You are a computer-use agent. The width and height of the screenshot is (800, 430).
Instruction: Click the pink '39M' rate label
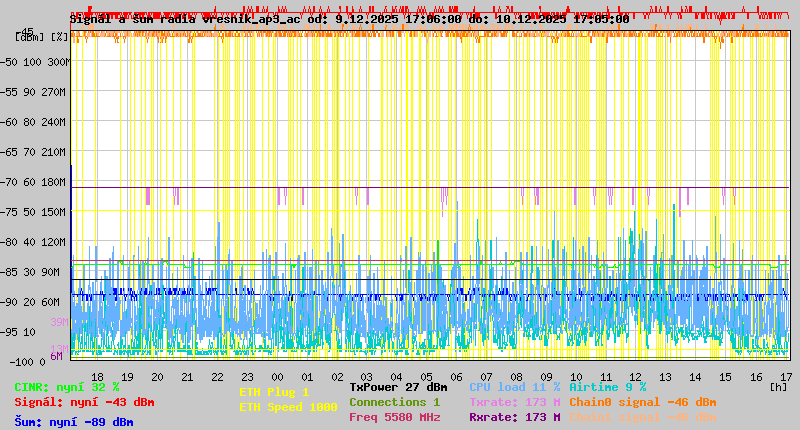point(60,322)
